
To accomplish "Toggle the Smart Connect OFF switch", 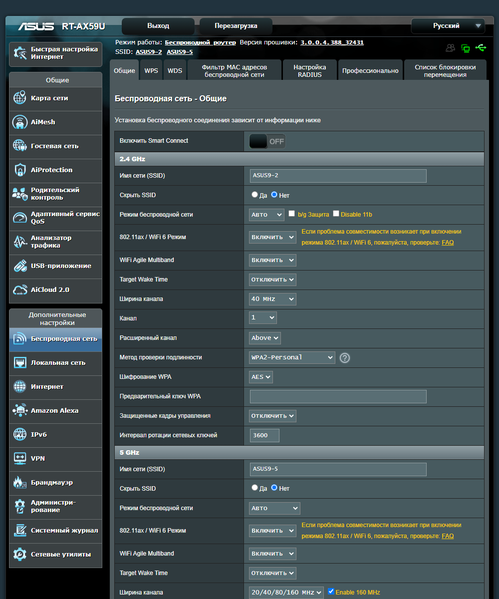I will point(267,141).
